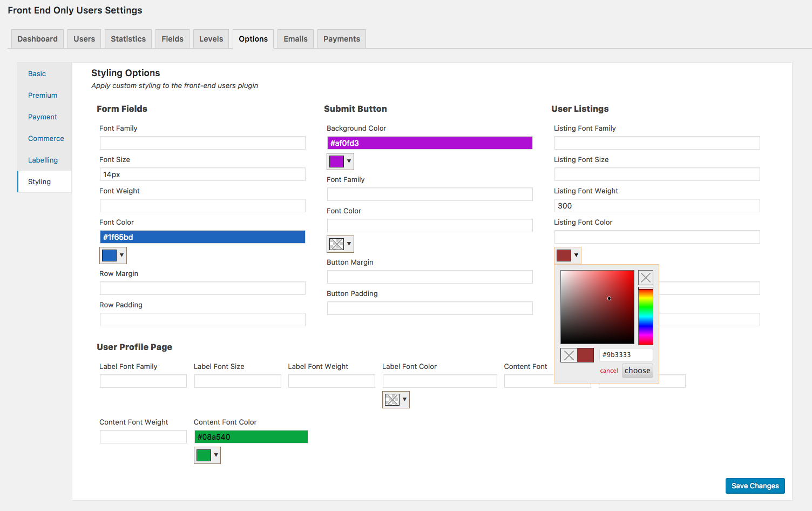Screen dimensions: 812x511
Task: Click the dark red Listing Font Color swatch
Action: click(x=564, y=255)
